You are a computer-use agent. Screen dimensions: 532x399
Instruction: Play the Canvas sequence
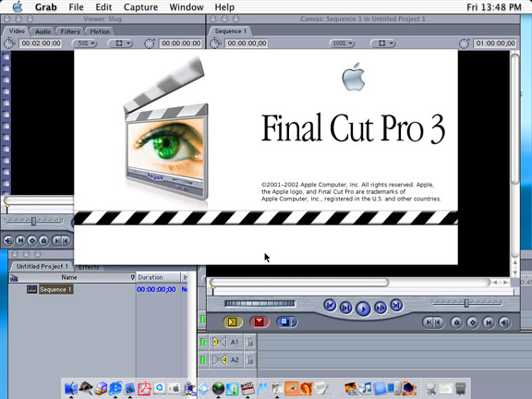(x=363, y=308)
